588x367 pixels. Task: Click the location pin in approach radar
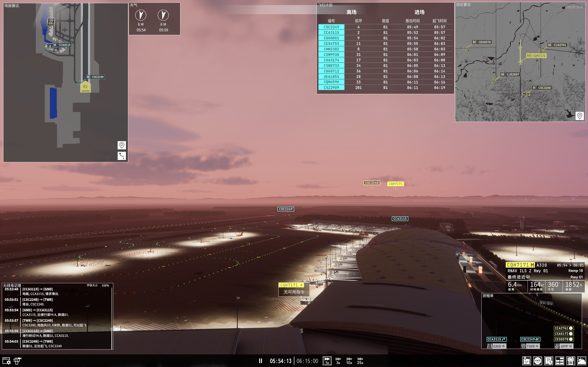point(579,116)
